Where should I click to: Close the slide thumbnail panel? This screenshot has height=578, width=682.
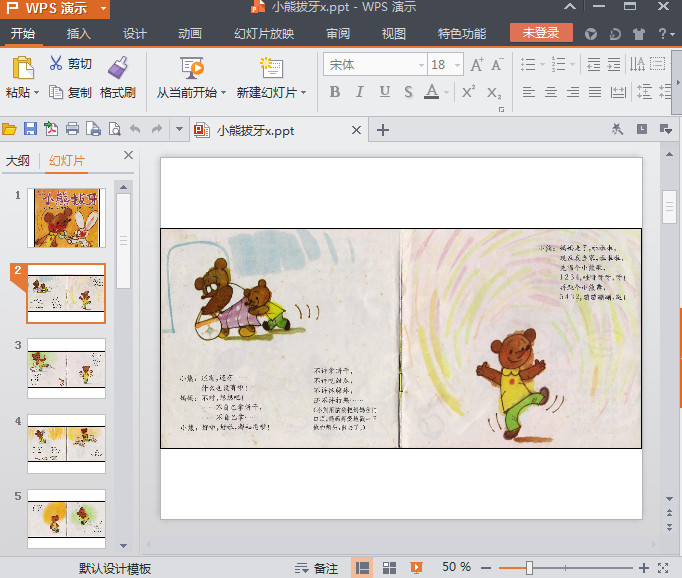(128, 155)
